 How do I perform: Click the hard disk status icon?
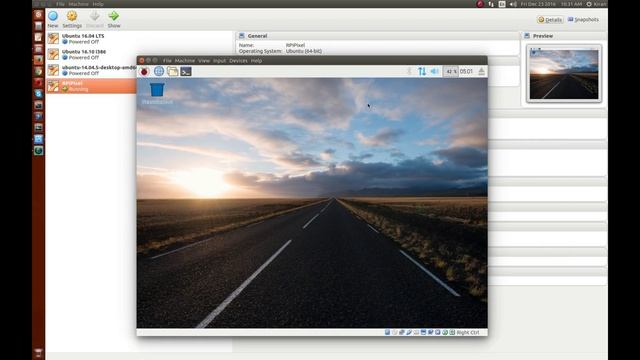pyautogui.click(x=387, y=332)
